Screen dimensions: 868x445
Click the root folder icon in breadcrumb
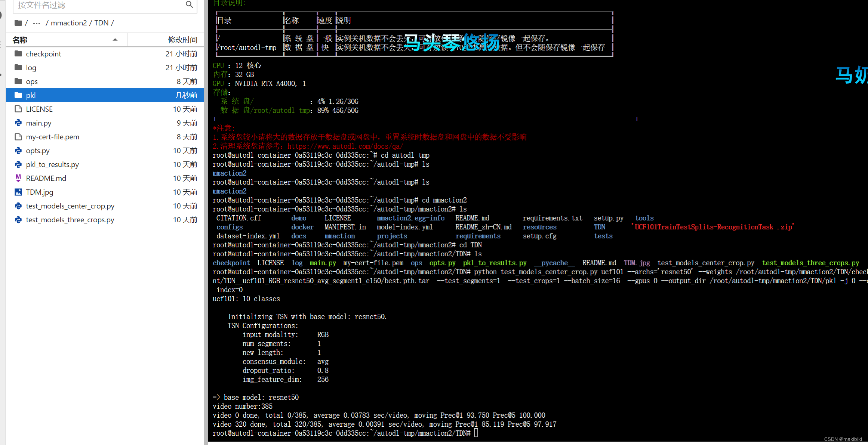point(18,23)
